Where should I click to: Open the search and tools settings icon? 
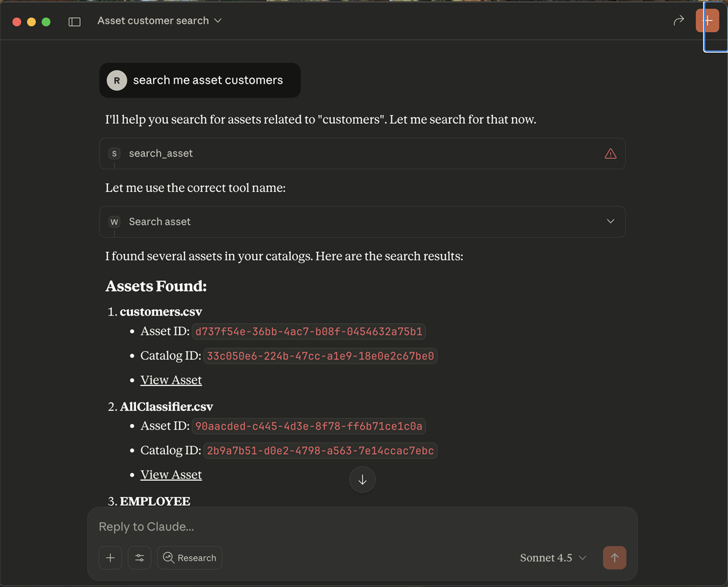(140, 558)
